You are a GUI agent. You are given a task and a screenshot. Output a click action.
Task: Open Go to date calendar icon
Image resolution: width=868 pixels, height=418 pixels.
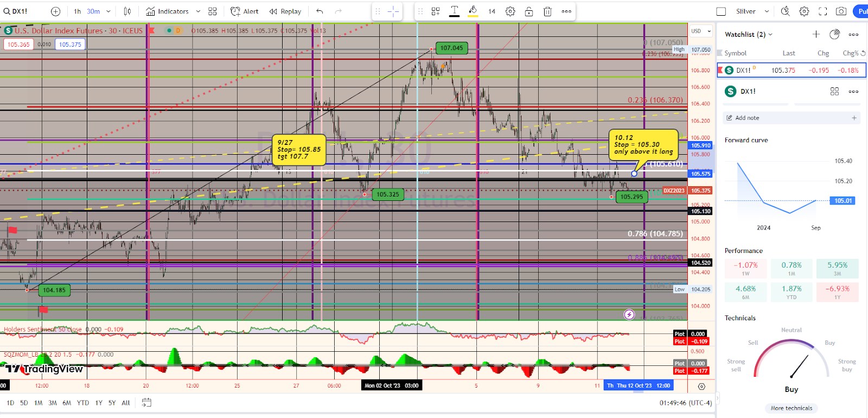click(146, 403)
